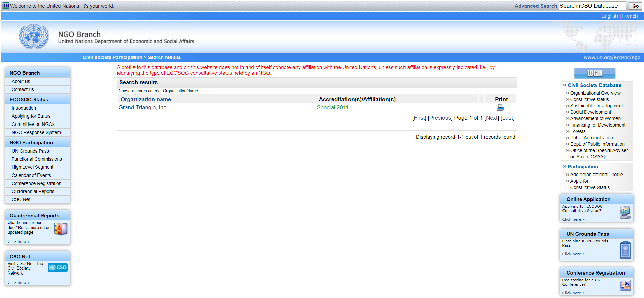Open Social Development link
The image size is (644, 298).
tap(591, 112)
